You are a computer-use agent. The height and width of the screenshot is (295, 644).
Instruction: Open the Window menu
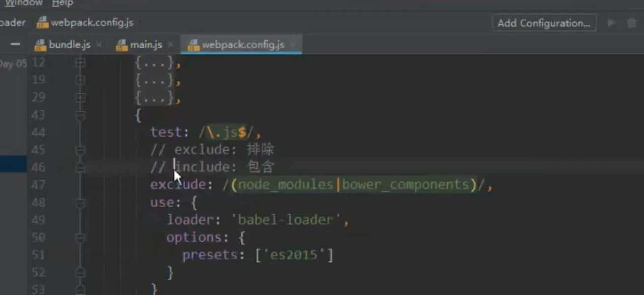point(23,3)
